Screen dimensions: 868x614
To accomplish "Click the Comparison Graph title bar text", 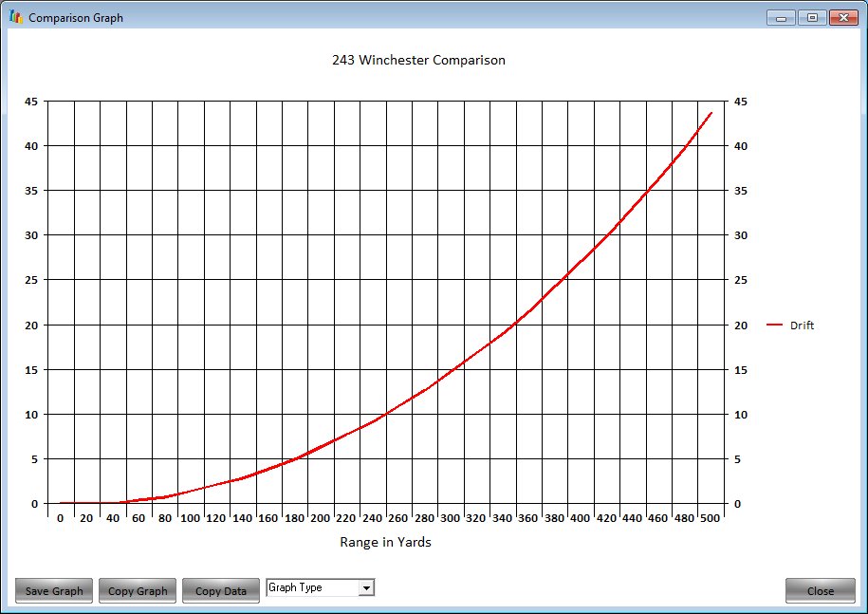I will tap(76, 18).
